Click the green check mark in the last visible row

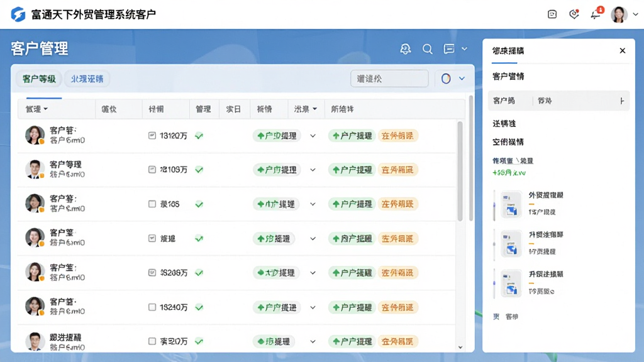(x=199, y=341)
